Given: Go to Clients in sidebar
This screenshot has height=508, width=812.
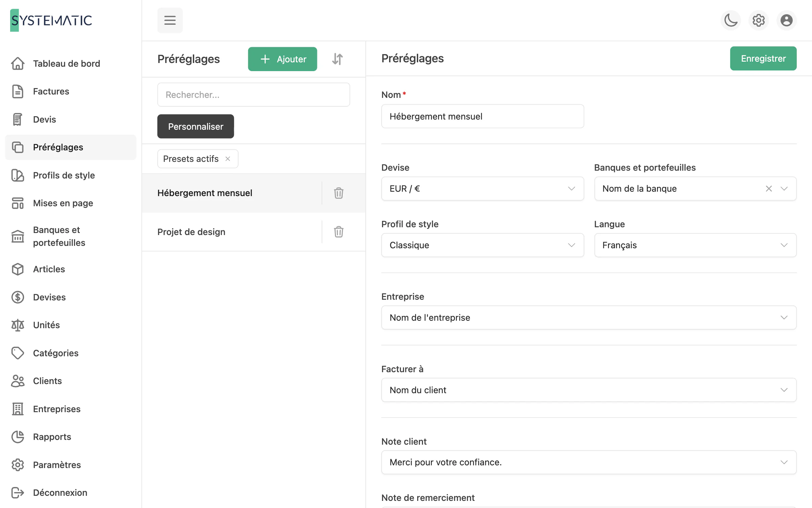Looking at the screenshot, I should click(x=71, y=381).
